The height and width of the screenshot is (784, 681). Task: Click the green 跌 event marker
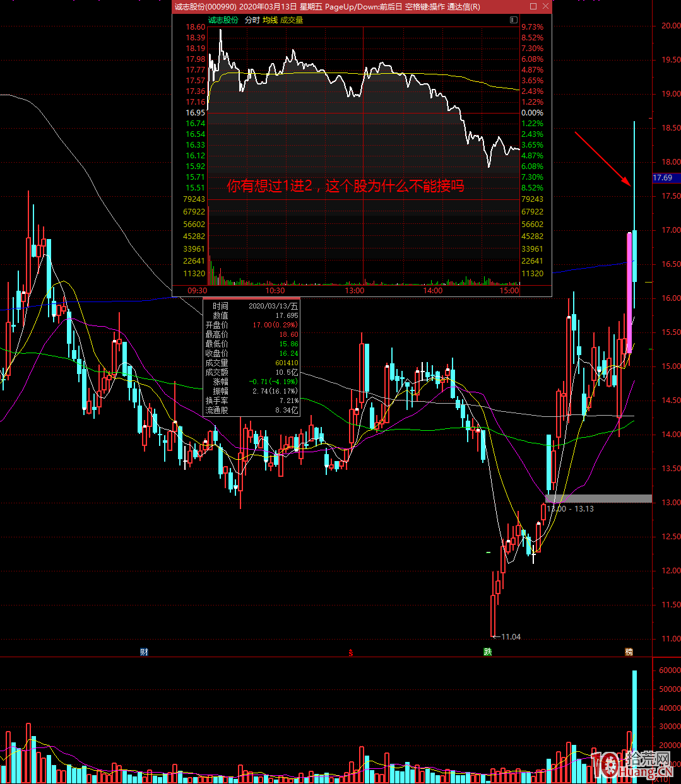tap(487, 652)
